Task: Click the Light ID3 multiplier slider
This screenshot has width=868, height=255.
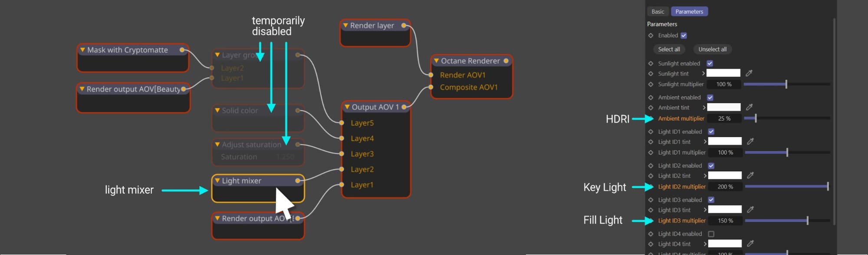Action: pos(788,221)
